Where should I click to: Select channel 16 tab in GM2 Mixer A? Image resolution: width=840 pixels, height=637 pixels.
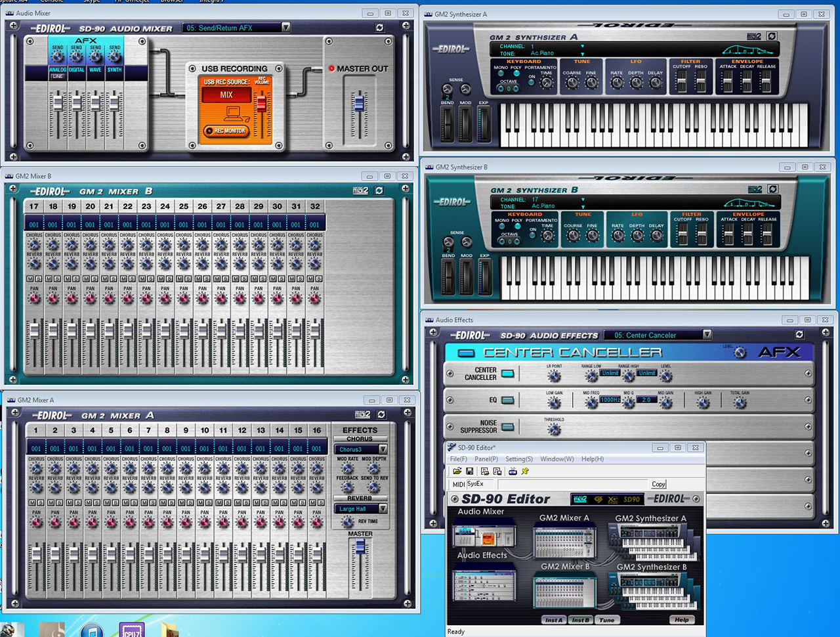click(317, 431)
